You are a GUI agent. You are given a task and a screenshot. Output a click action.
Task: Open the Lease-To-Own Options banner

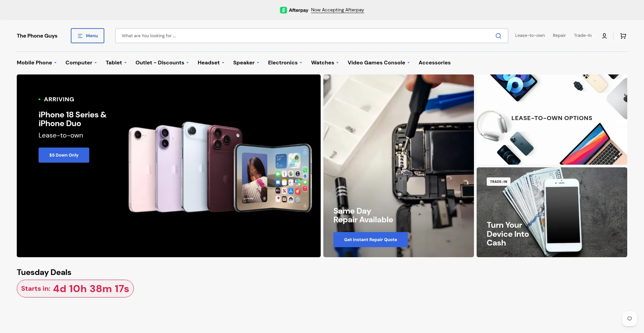coord(552,119)
